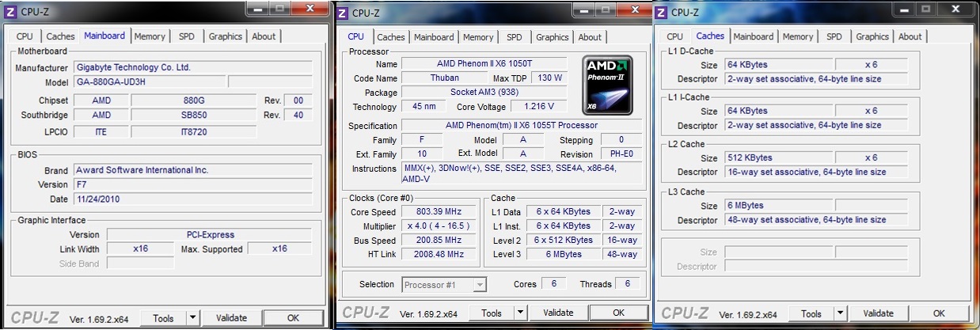The height and width of the screenshot is (330, 980).
Task: Click the CPU-Z icon in the right window title bar
Action: tap(661, 12)
